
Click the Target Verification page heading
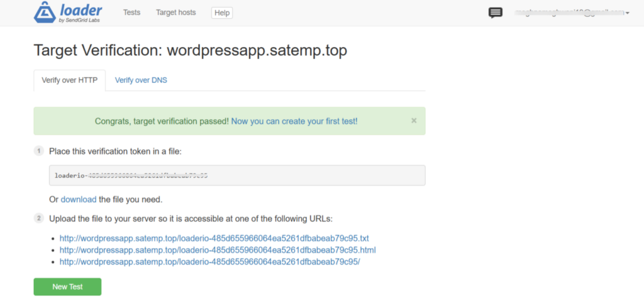(190, 50)
